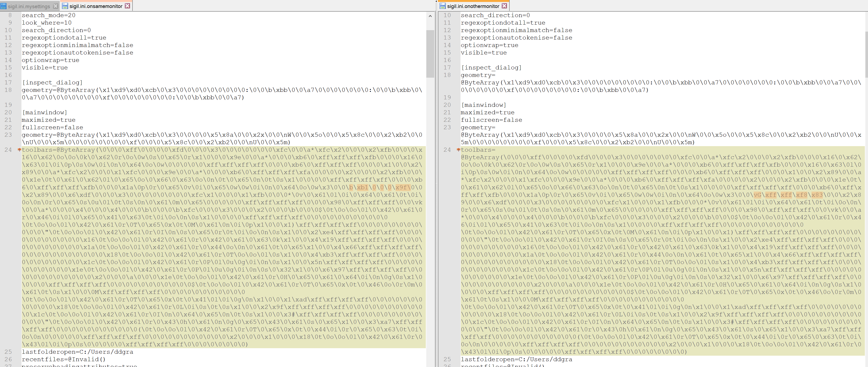Click line number 24 in the left pane margin
This screenshot has height=367, width=868.
click(x=8, y=150)
